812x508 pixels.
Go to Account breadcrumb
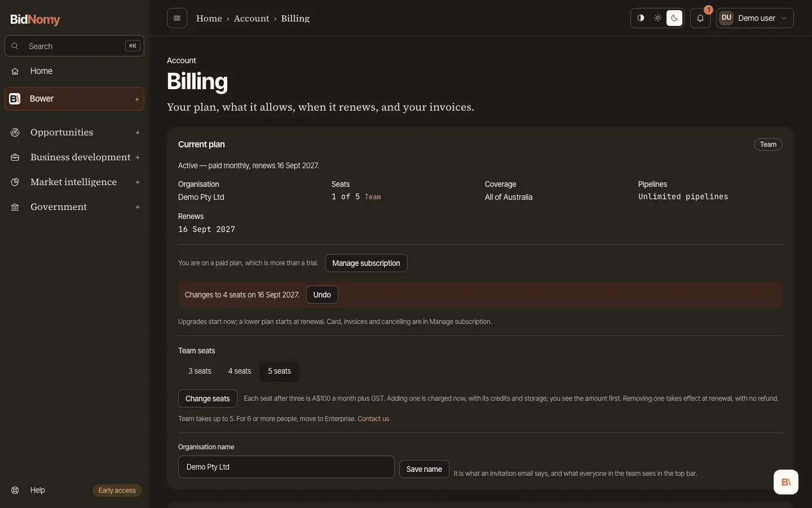[251, 18]
